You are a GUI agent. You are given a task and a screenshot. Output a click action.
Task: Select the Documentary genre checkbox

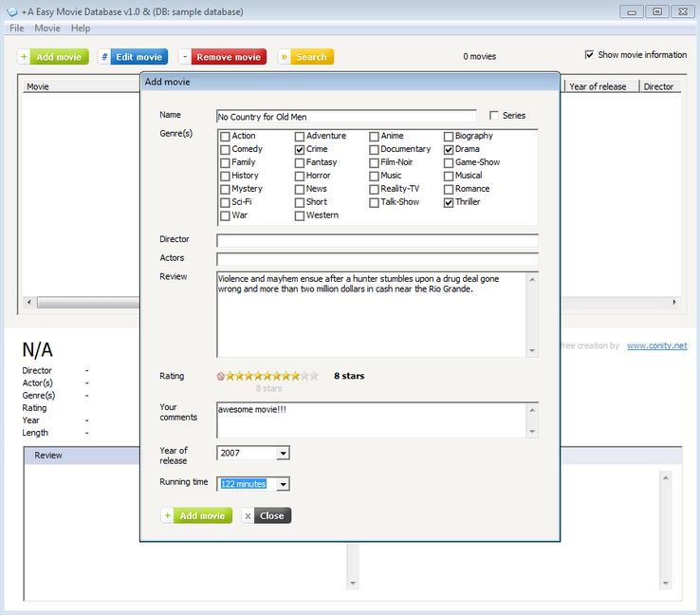pyautogui.click(x=374, y=150)
